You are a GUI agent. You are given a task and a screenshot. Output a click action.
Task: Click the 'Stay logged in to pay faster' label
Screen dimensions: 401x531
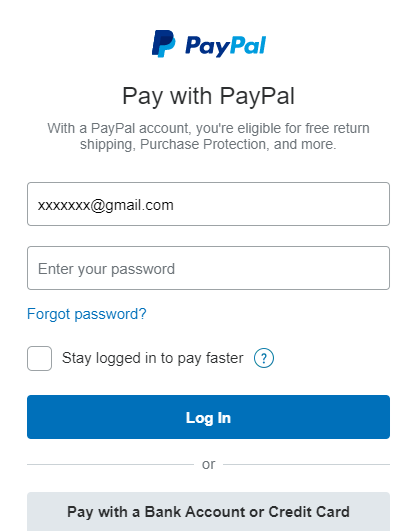[152, 358]
